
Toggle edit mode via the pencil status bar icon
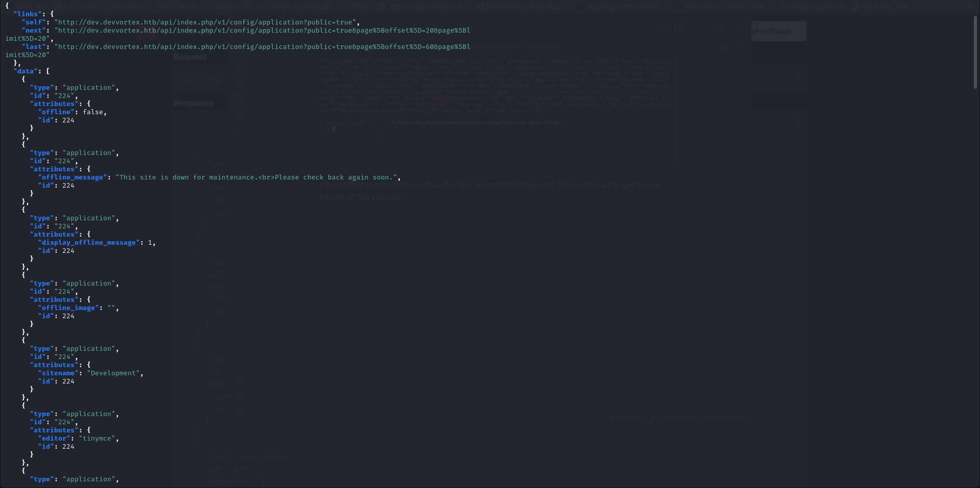pyautogui.click(x=652, y=418)
